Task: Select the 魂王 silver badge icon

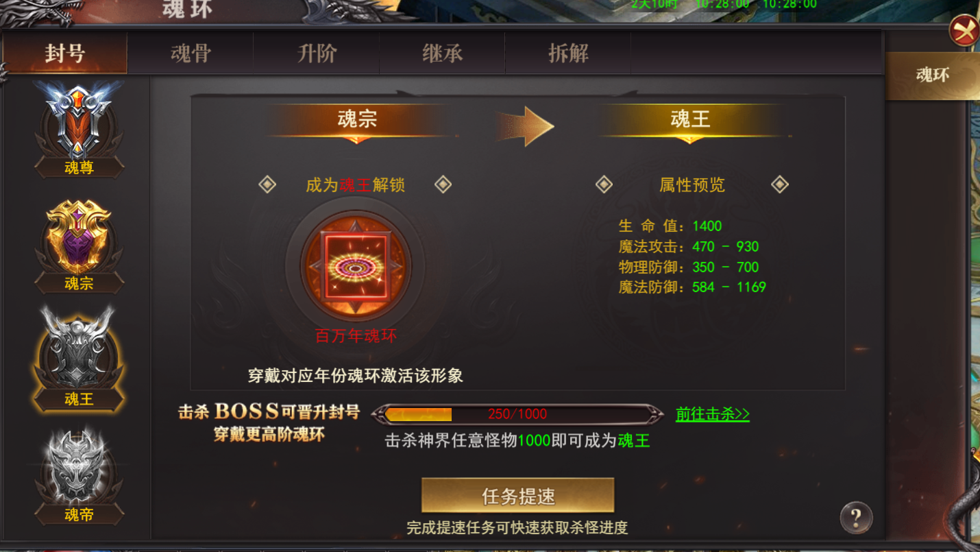Action: 78,350
